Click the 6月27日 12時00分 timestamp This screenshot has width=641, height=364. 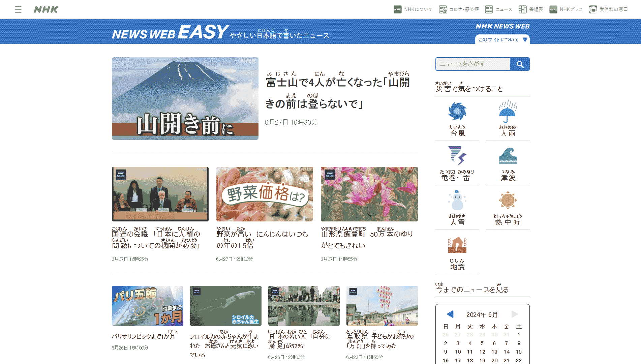[x=235, y=259]
